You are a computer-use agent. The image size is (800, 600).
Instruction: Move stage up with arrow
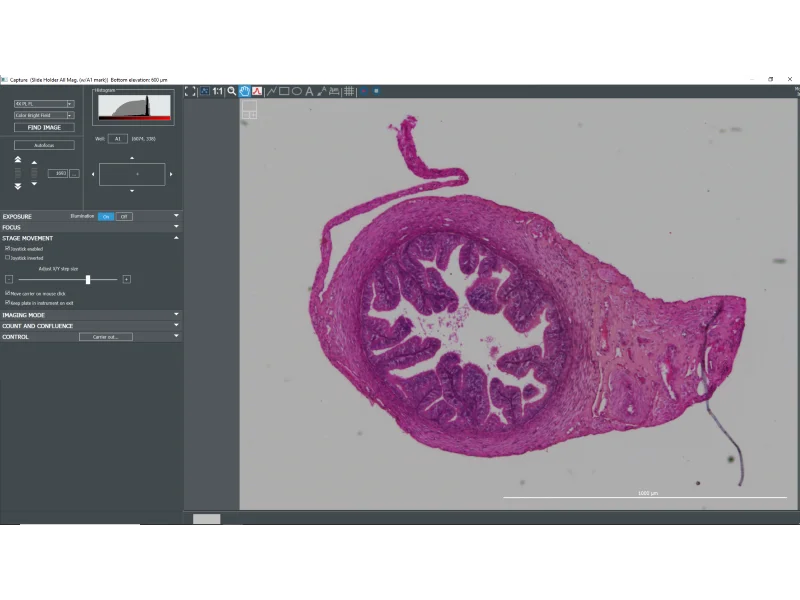click(132, 158)
